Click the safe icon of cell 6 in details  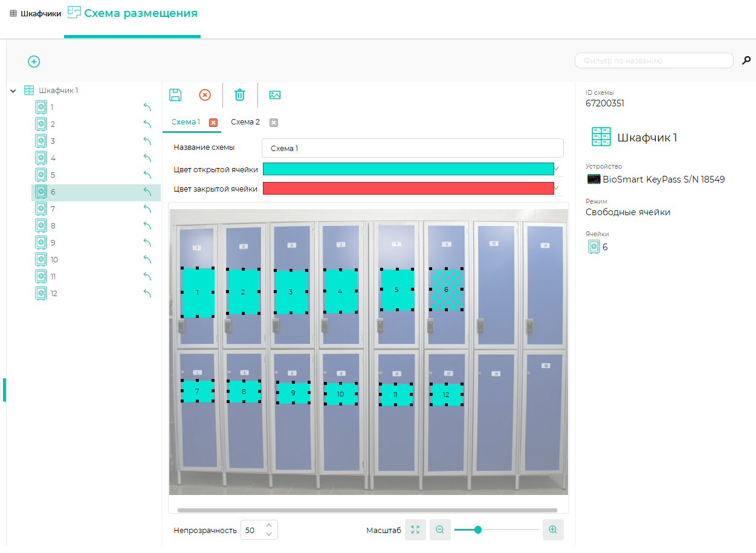(x=594, y=247)
